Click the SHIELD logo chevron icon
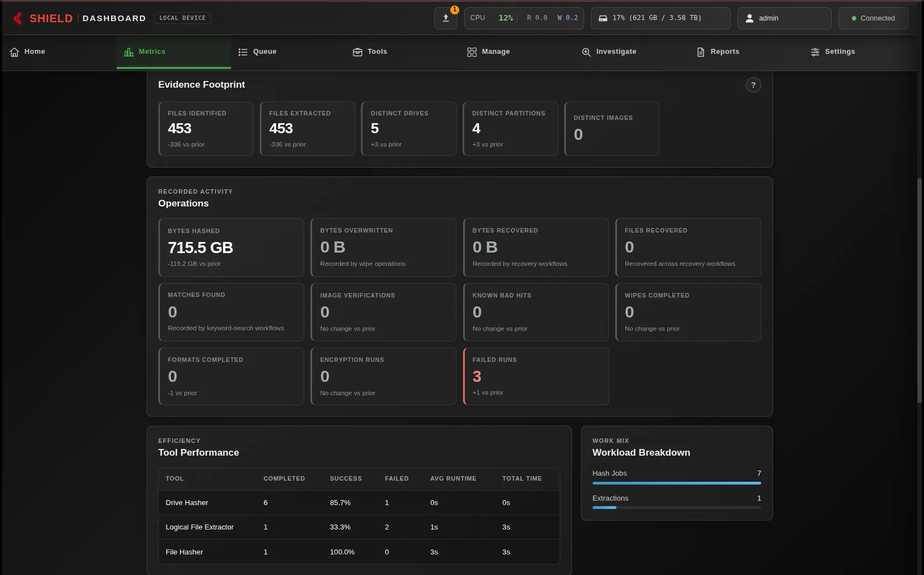 point(18,18)
